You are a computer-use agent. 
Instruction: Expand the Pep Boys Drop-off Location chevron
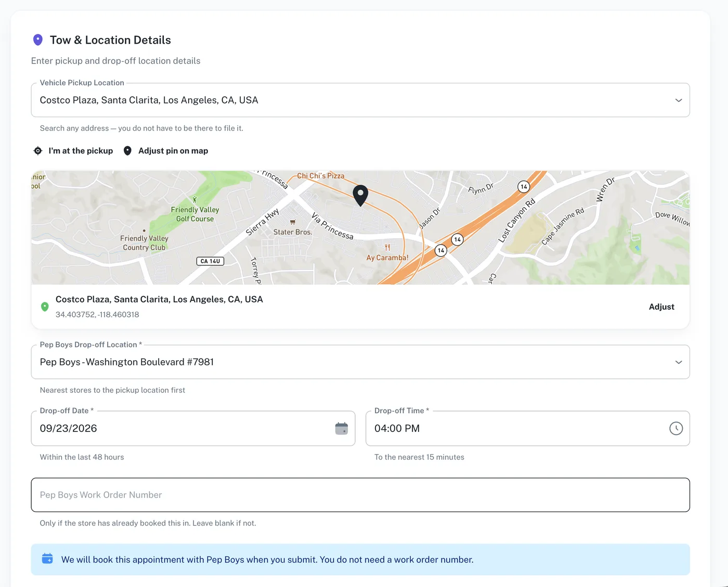point(679,362)
